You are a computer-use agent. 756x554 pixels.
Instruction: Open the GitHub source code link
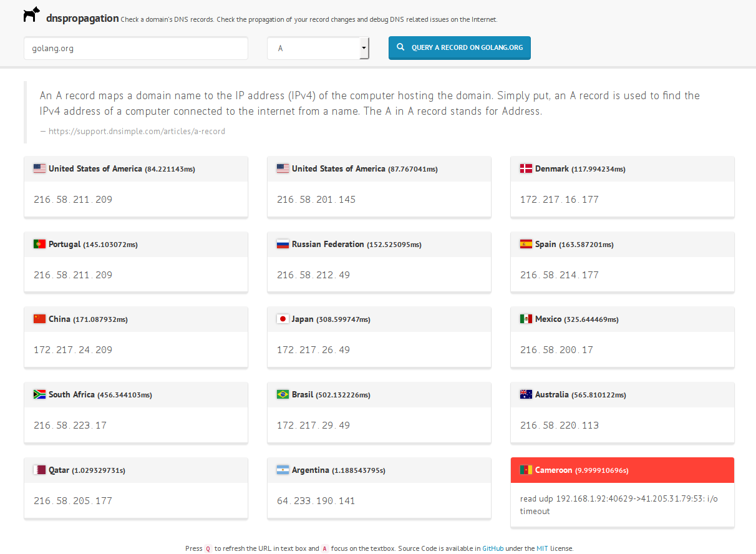click(493, 548)
